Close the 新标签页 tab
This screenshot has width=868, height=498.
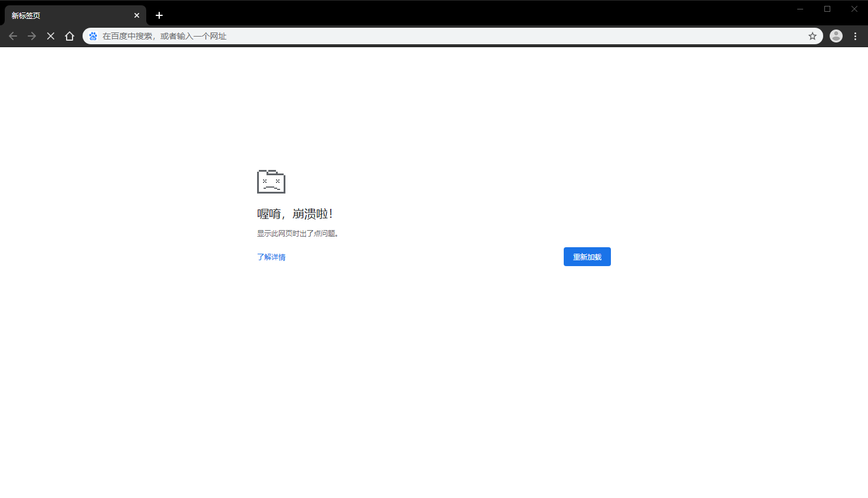[x=137, y=15]
